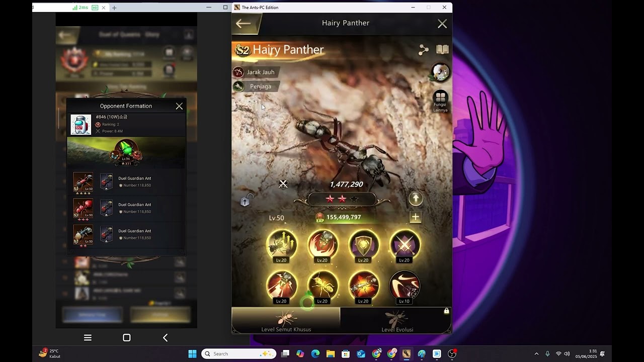The height and width of the screenshot is (362, 644).
Task: Click the EXP progress bar showing 155,499,797
Action: pos(344,217)
